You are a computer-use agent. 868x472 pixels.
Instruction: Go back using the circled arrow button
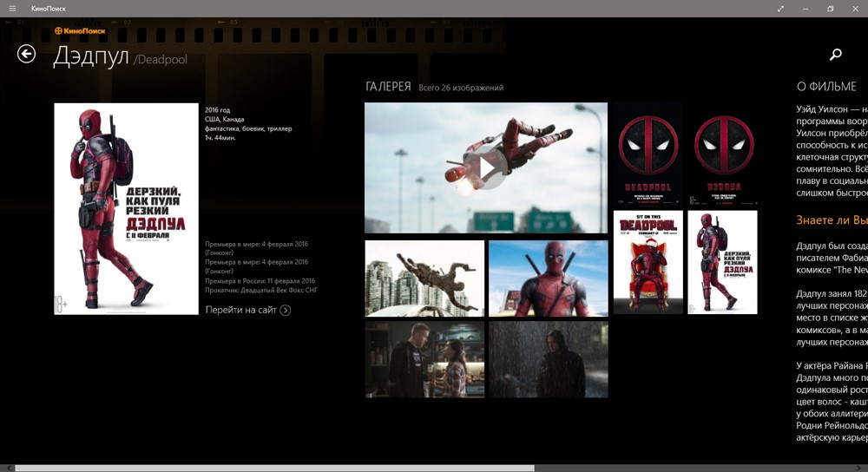(27, 54)
